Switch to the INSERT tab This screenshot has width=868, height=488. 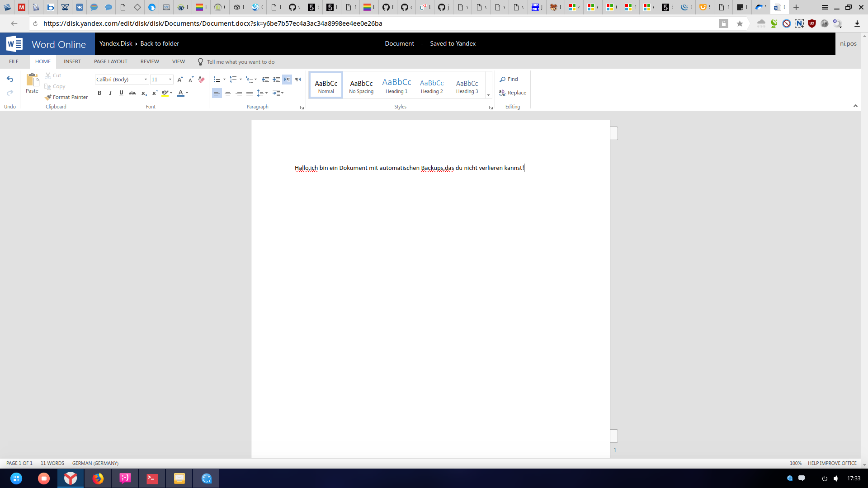pyautogui.click(x=72, y=61)
